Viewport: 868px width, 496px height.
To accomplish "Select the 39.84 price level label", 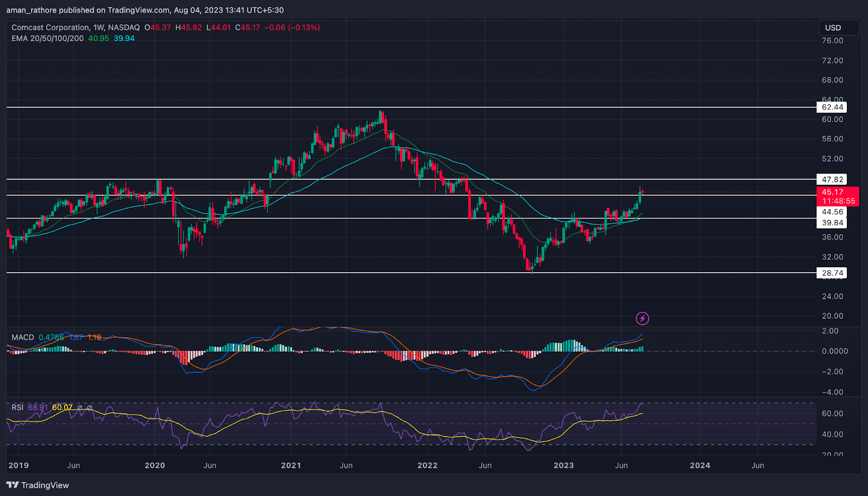I will (832, 223).
